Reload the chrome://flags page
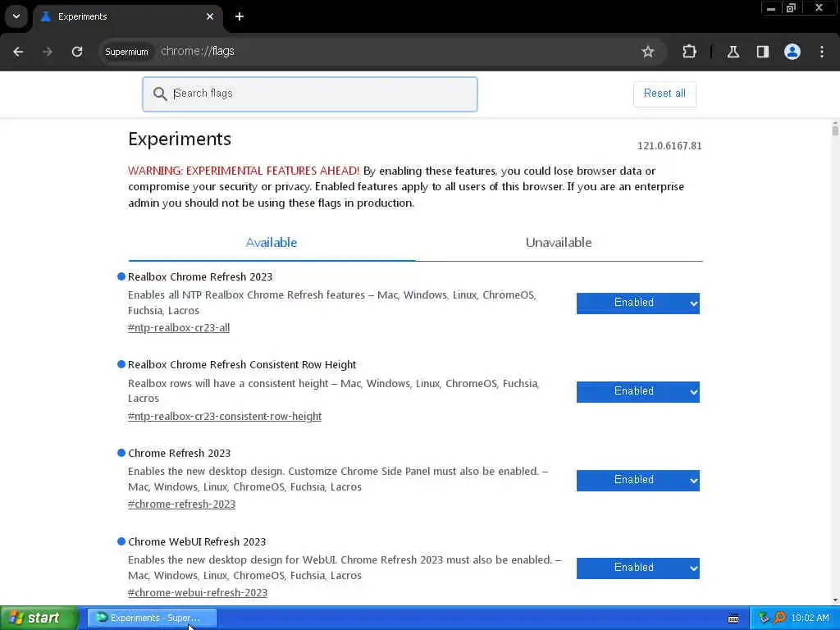The height and width of the screenshot is (630, 840). [x=77, y=52]
